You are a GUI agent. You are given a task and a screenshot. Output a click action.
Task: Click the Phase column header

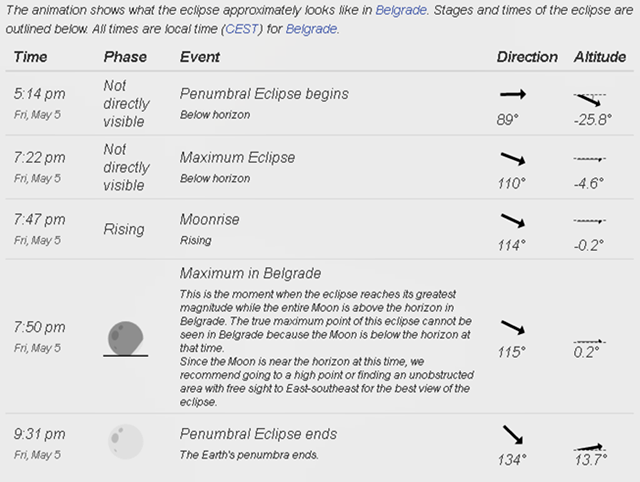(124, 57)
